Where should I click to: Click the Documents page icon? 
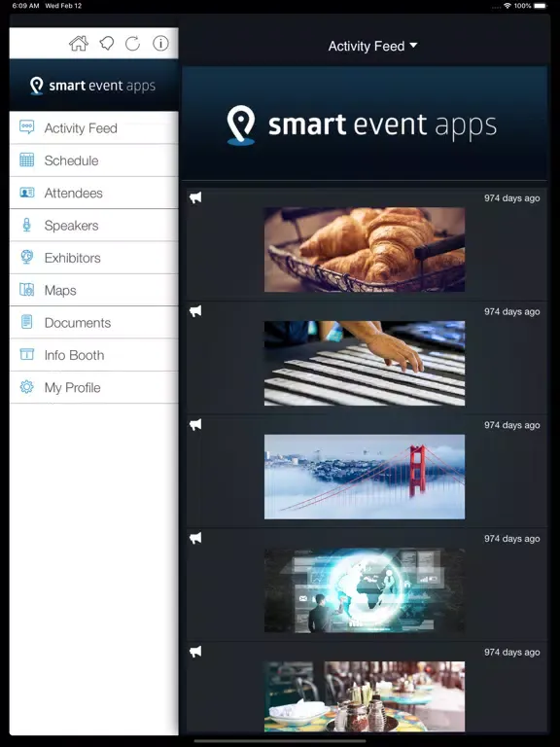coord(26,322)
